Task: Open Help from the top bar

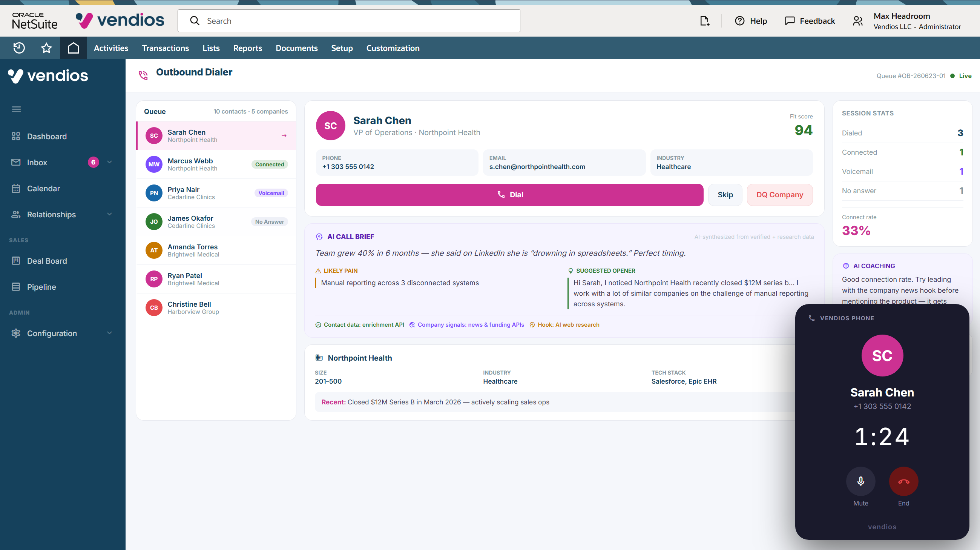Action: click(751, 21)
